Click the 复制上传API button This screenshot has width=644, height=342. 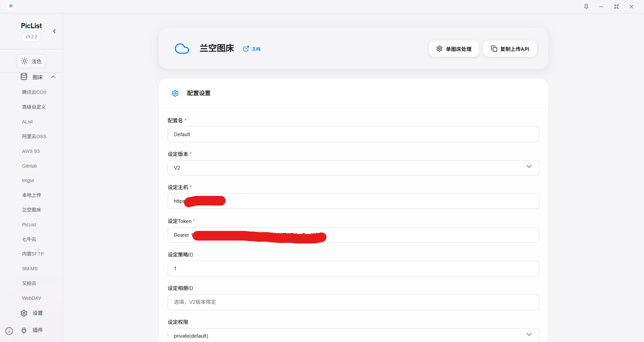tap(510, 49)
